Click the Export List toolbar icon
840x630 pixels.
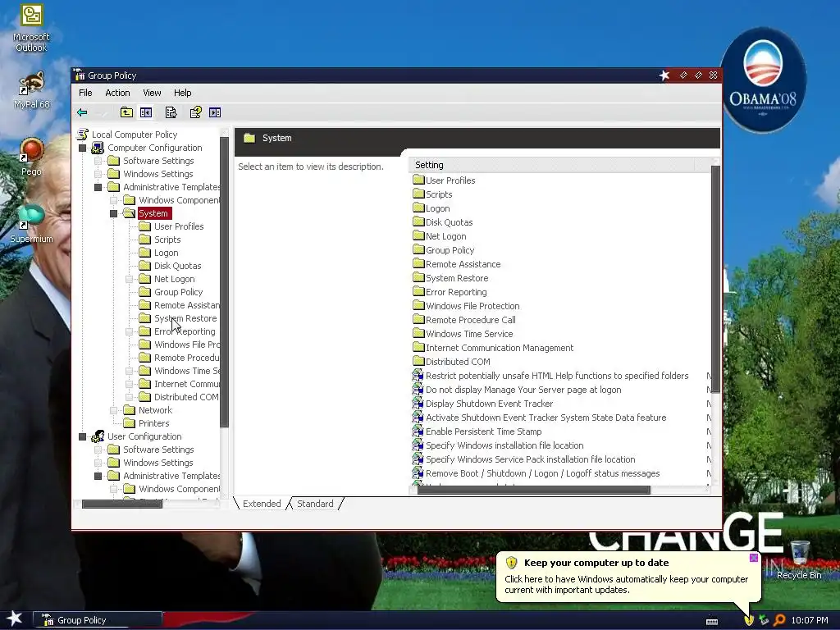pos(171,112)
